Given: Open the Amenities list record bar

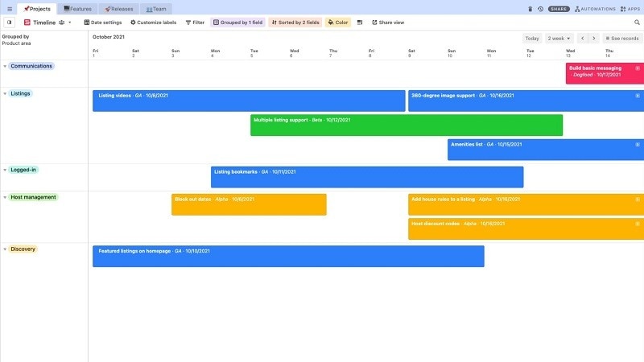Looking at the screenshot, I should pos(546,150).
